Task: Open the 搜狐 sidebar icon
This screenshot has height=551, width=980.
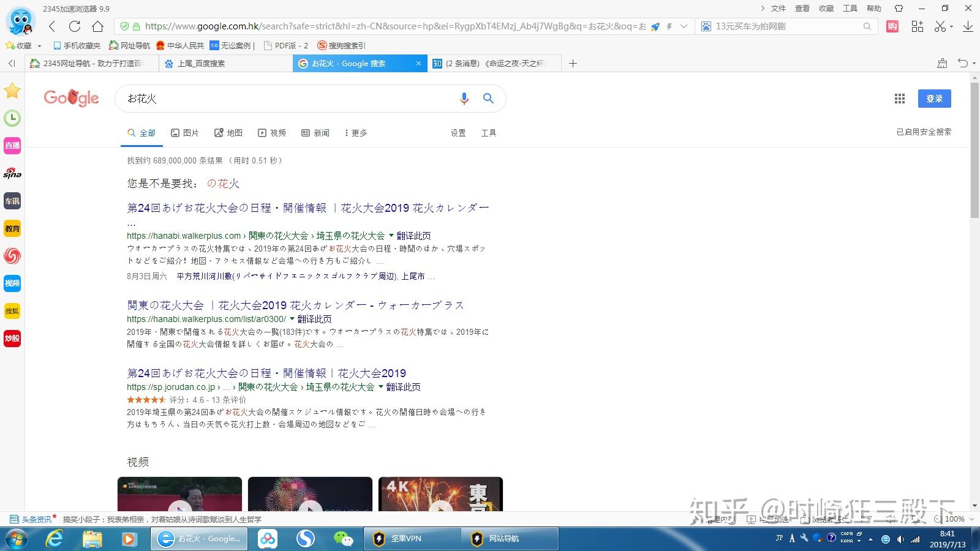Action: coord(12,311)
